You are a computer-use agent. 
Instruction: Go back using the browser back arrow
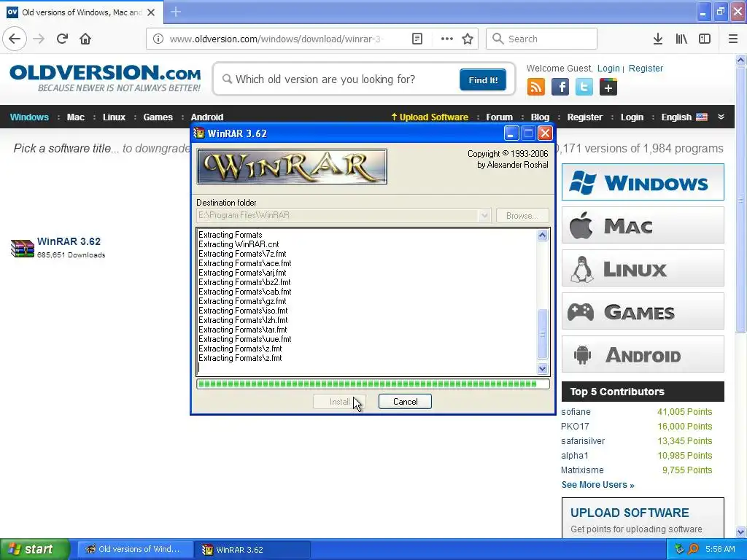15,39
